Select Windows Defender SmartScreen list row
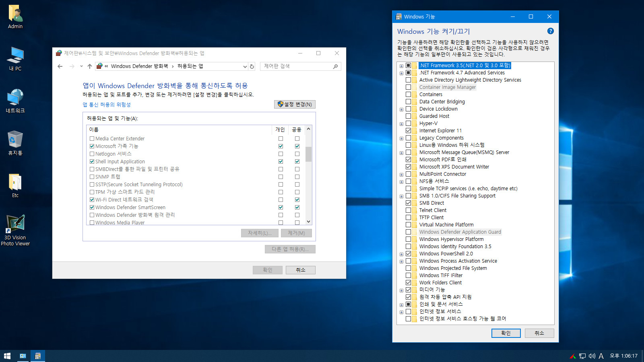The width and height of the screenshot is (644, 362). click(196, 208)
